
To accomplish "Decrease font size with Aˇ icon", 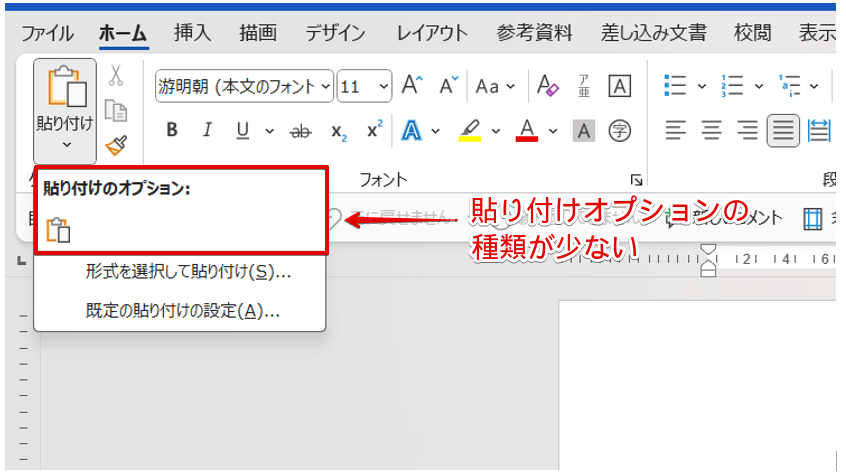I will pyautogui.click(x=448, y=85).
